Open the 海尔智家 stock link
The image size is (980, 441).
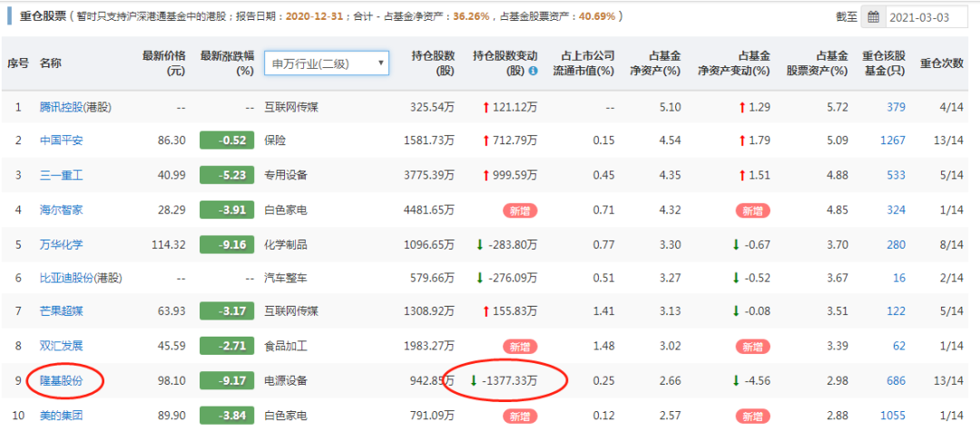[61, 210]
